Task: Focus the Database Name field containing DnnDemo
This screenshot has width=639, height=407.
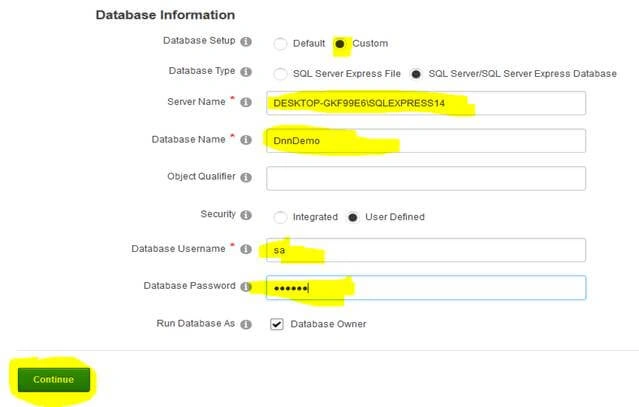Action: (426, 141)
